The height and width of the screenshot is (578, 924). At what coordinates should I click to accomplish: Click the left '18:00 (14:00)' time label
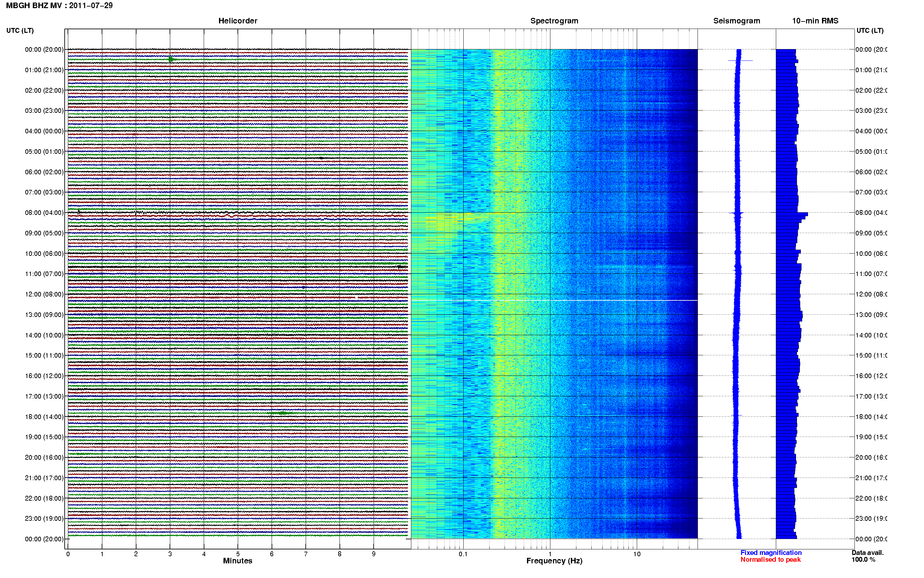point(44,417)
